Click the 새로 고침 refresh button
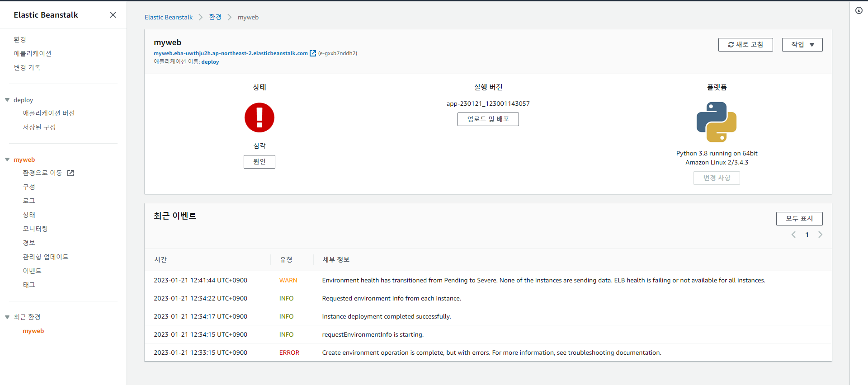The width and height of the screenshot is (868, 385). pos(745,45)
